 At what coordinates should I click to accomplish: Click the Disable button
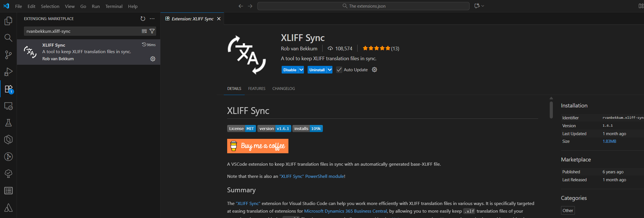pos(290,70)
